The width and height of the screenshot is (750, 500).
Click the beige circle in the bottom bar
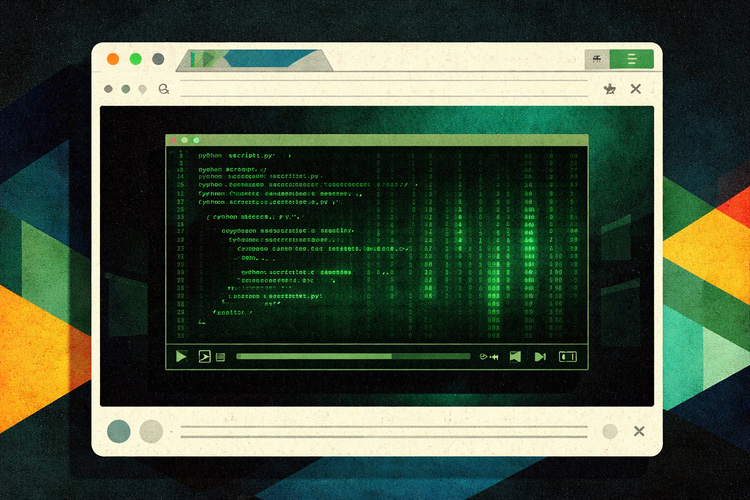(x=151, y=431)
